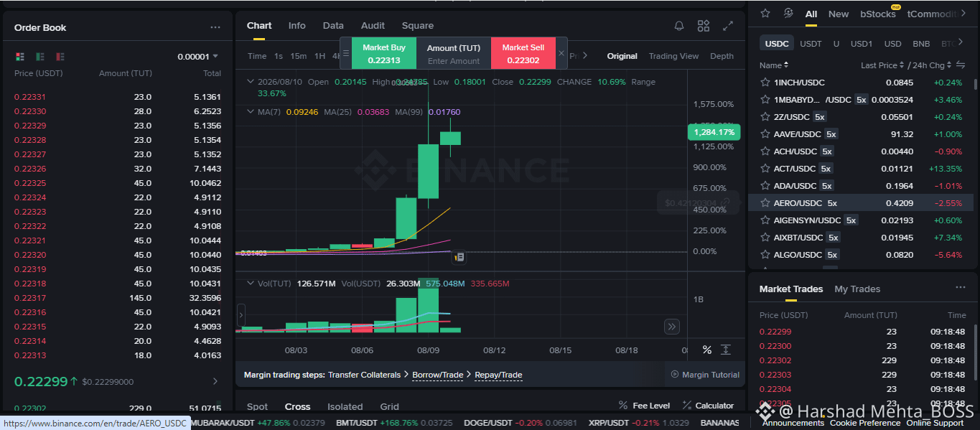Sort market list by Last Price
This screenshot has width=980, height=430.
tap(882, 65)
